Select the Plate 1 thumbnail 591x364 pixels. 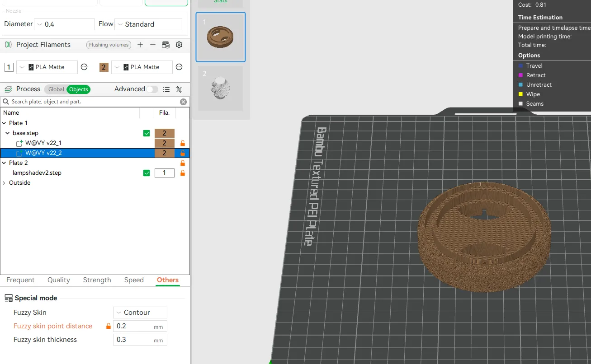(x=221, y=37)
